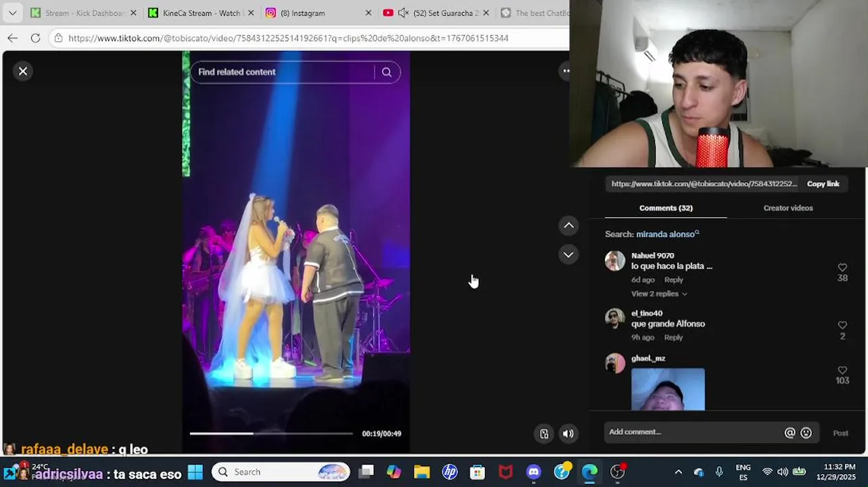The width and height of the screenshot is (868, 487).
Task: Open Wi-Fi network quick settings
Action: tap(767, 472)
